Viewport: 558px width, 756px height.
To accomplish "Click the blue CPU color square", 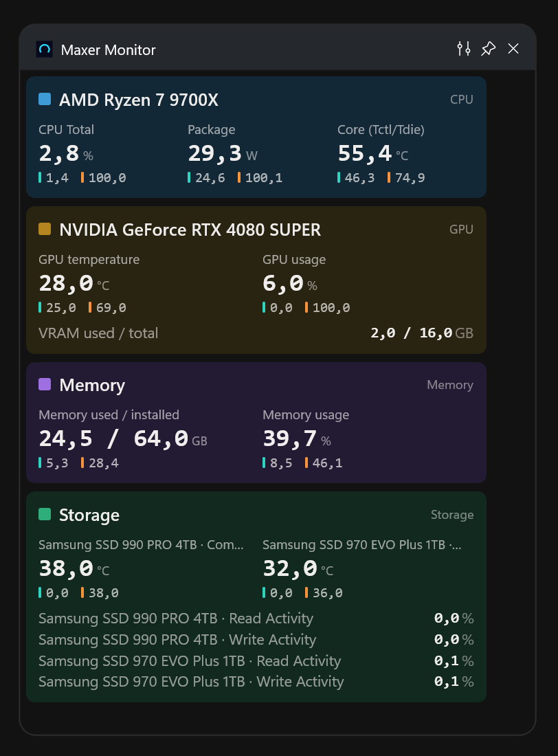I will click(45, 100).
